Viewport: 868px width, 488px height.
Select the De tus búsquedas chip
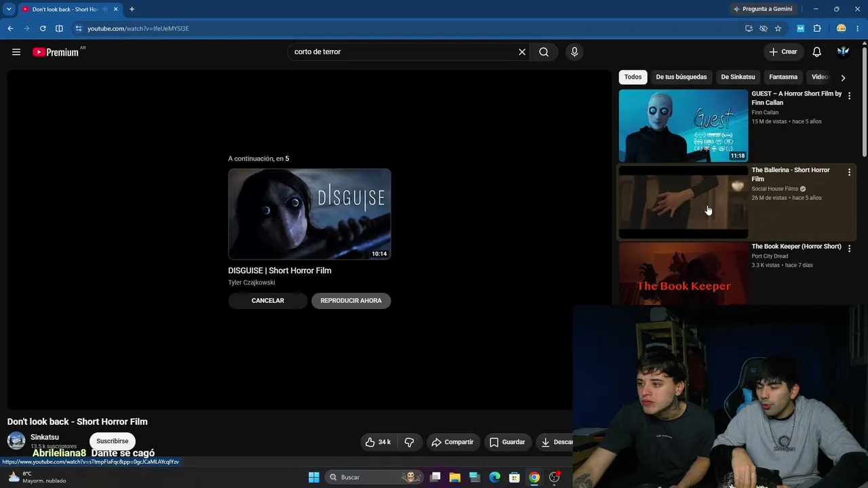coord(682,77)
